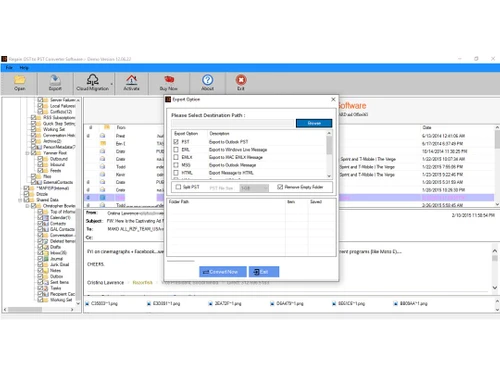500x375 pixels.
Task: Click the Activate toolbar icon
Action: tap(131, 80)
